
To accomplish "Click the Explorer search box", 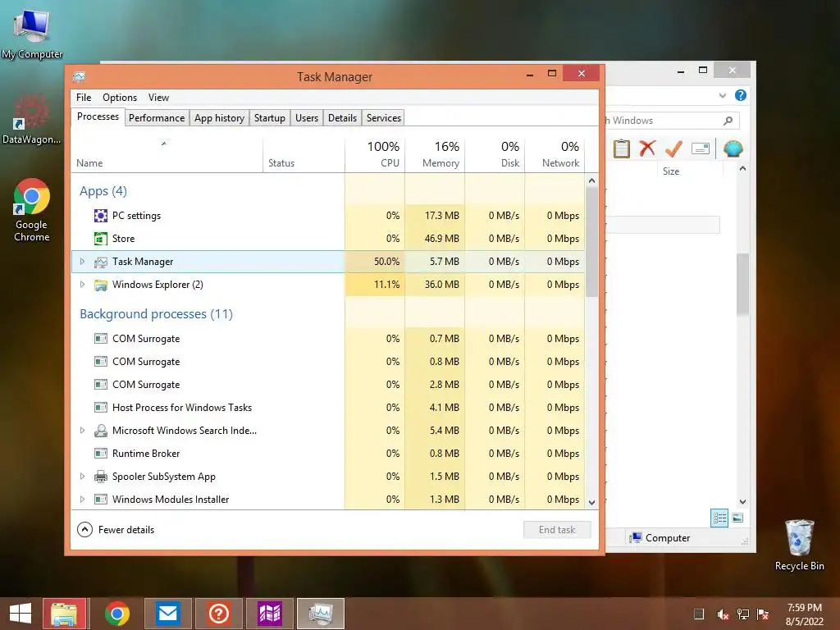I will [672, 121].
